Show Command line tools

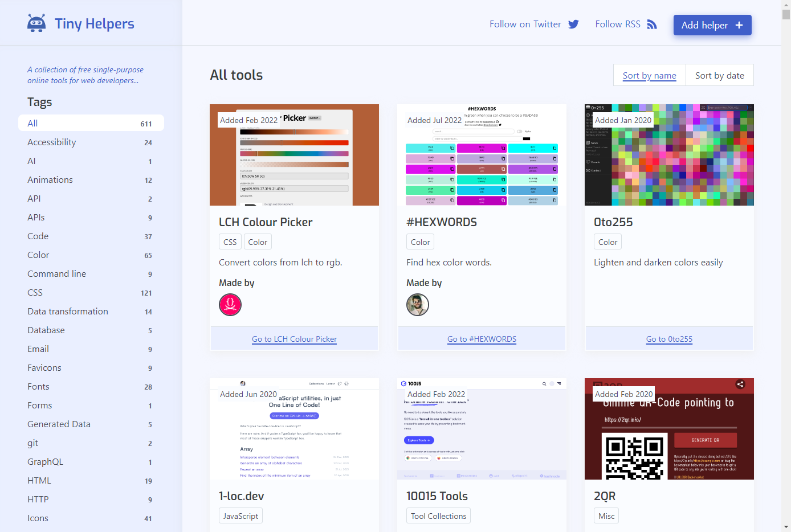tap(91, 273)
